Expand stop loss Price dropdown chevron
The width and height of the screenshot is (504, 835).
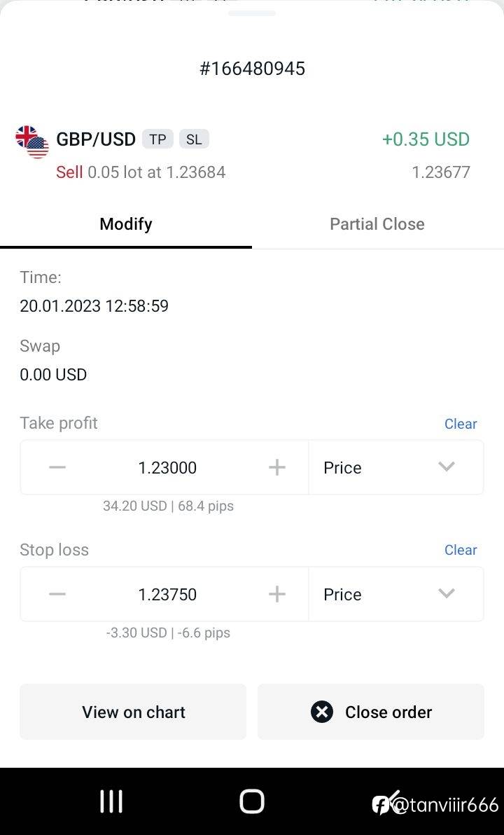click(x=447, y=594)
